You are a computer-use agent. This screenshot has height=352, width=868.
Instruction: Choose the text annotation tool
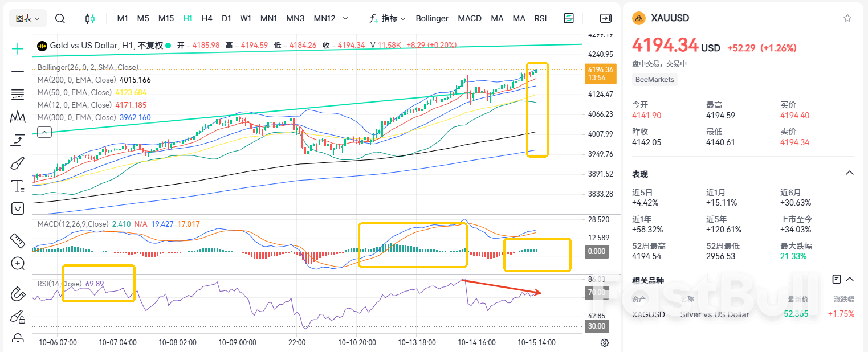click(18, 186)
